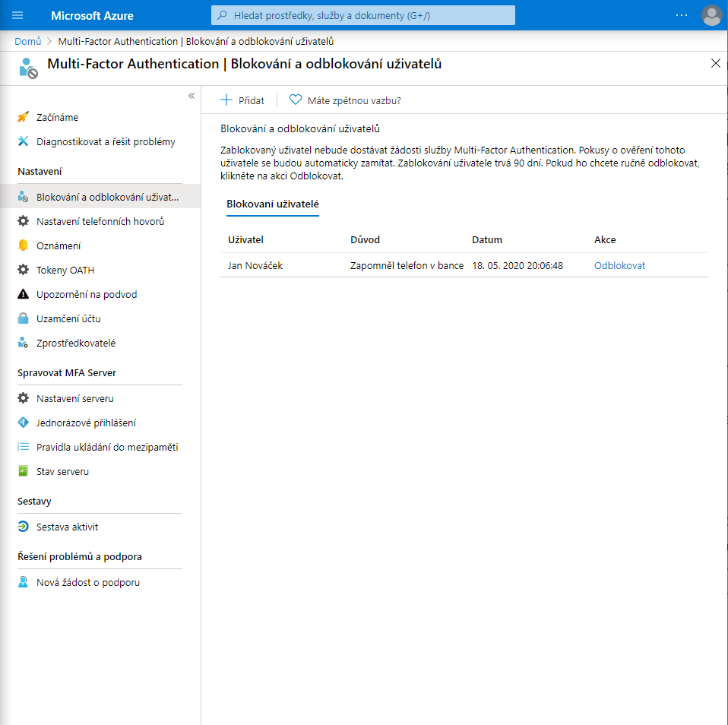Screen dimensions: 728x725
Task: Click Přidat to add blocked user
Action: [242, 100]
